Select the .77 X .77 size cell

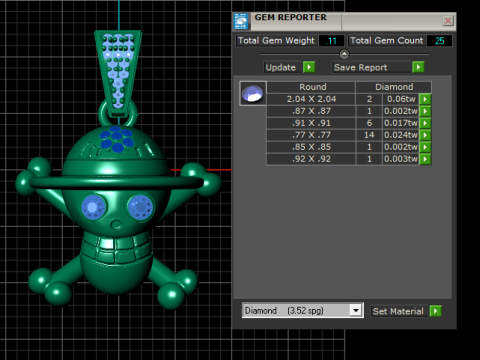click(311, 135)
